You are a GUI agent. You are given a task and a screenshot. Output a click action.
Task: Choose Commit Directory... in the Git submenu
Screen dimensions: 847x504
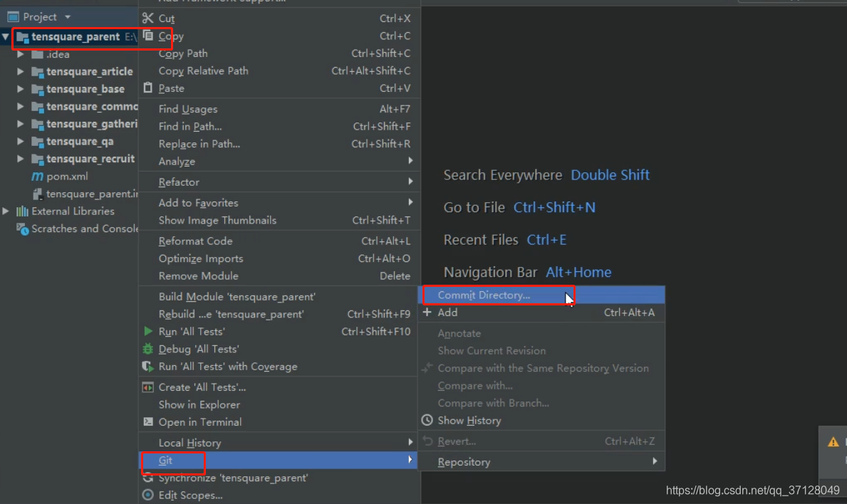pos(541,295)
